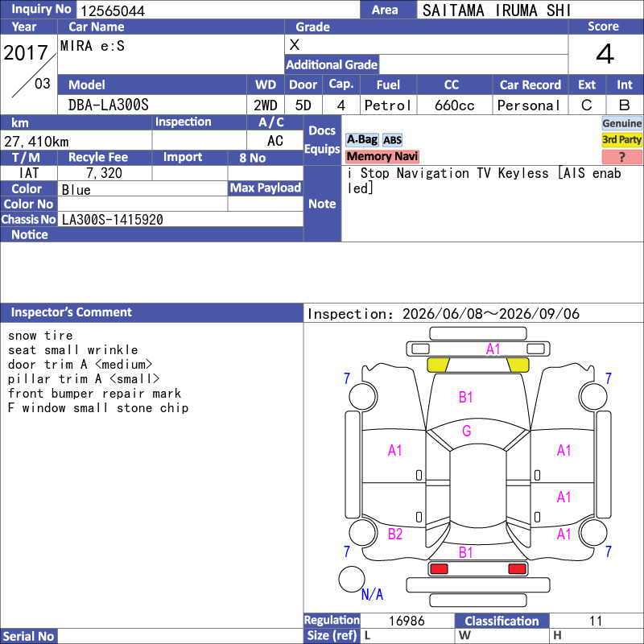Click the comment 'door trim A <medium>'
This screenshot has width=644, height=644.
(x=80, y=365)
